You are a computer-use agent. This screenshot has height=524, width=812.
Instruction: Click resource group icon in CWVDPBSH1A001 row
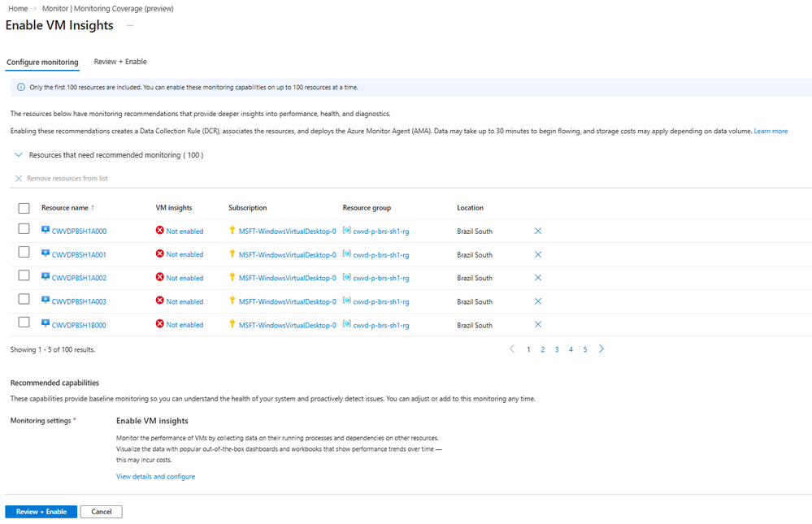[347, 253]
